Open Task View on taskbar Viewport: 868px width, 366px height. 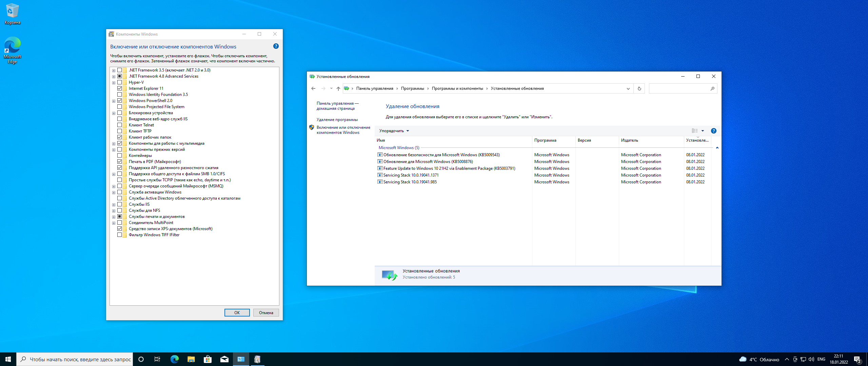tap(157, 359)
